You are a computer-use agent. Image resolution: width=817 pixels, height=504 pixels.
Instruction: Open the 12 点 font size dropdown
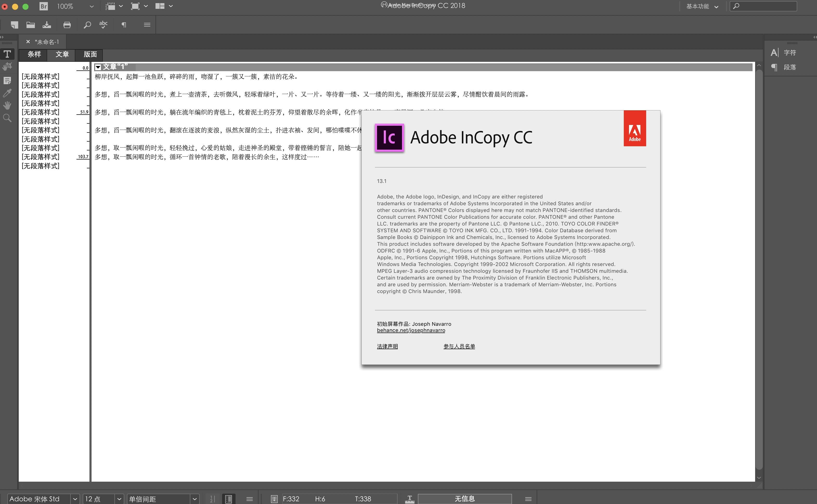pos(119,499)
